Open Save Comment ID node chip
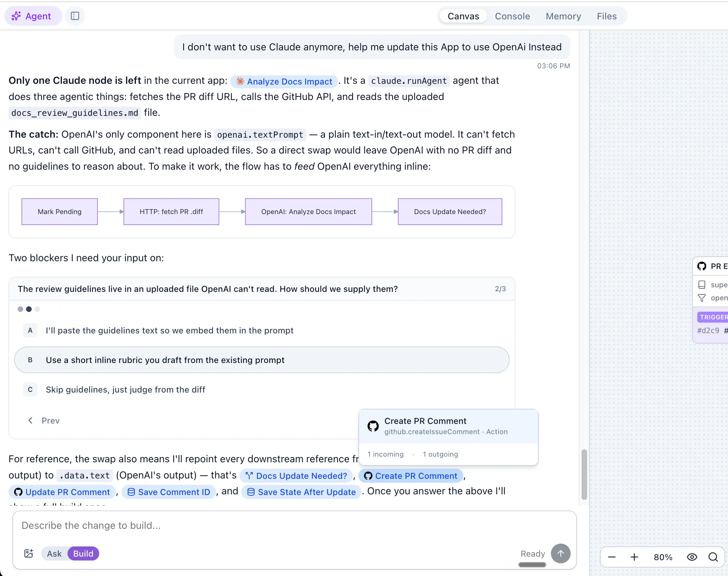 169,492
